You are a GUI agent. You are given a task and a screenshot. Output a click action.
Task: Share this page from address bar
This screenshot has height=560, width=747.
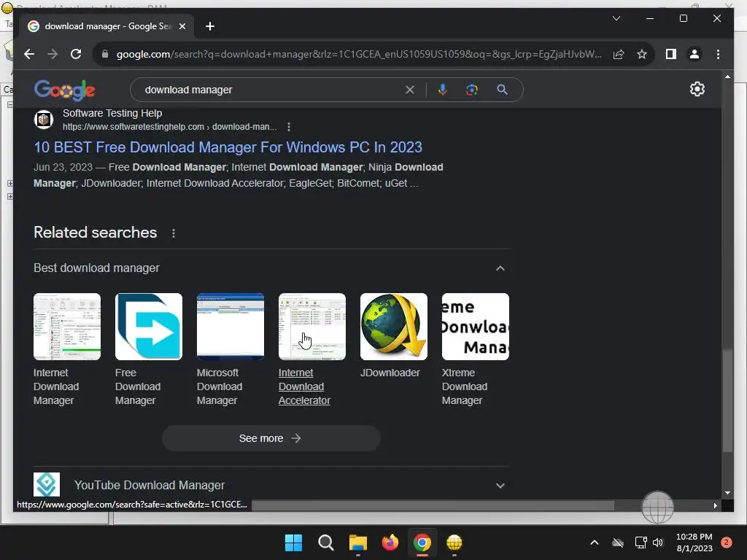(x=619, y=54)
